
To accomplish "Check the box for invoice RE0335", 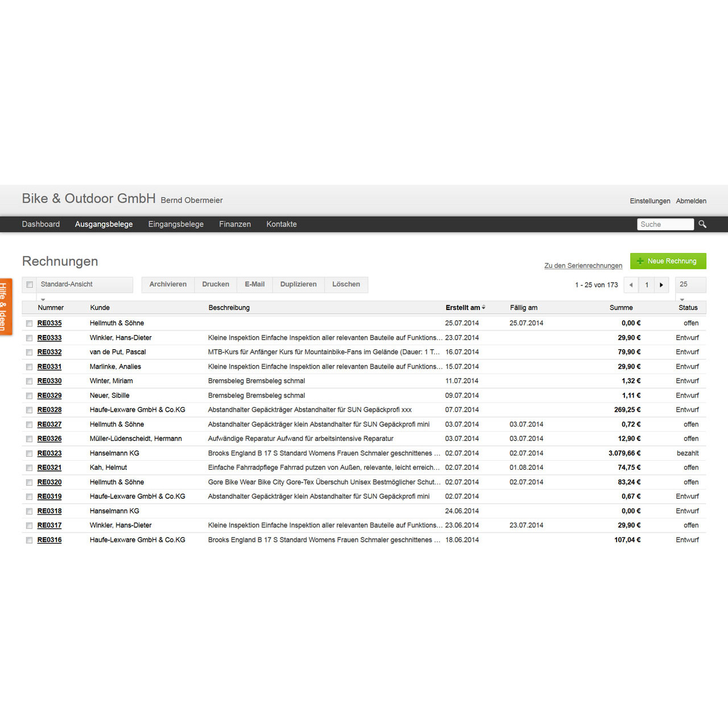I will point(29,324).
